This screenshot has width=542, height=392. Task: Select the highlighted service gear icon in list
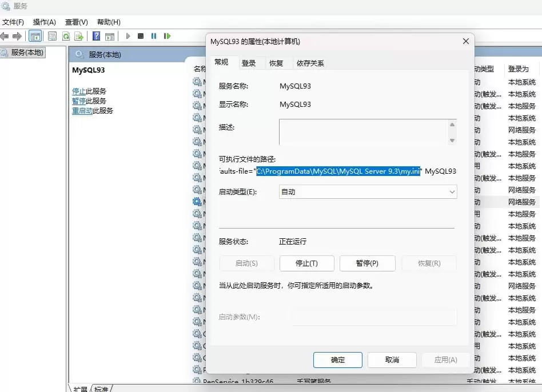coord(197,202)
